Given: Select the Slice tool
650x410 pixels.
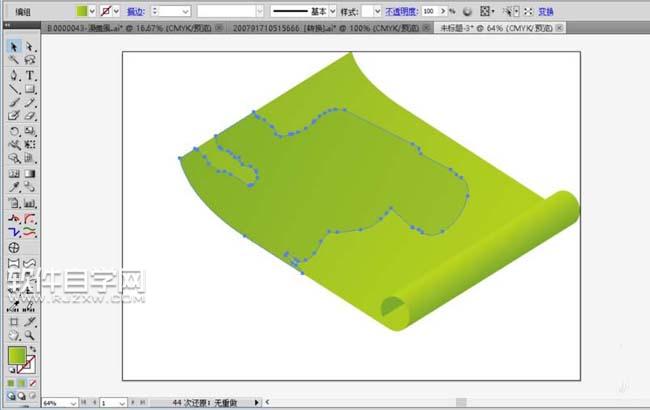Looking at the screenshot, I should tap(29, 322).
